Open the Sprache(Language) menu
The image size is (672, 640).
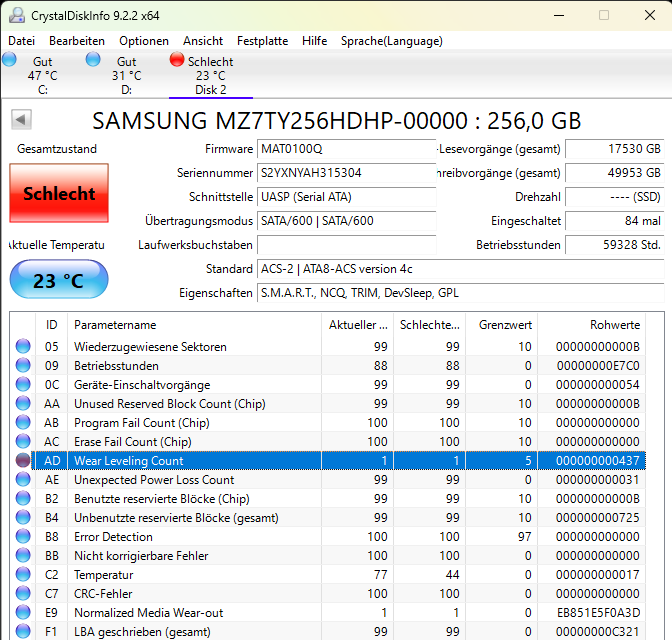(x=391, y=41)
